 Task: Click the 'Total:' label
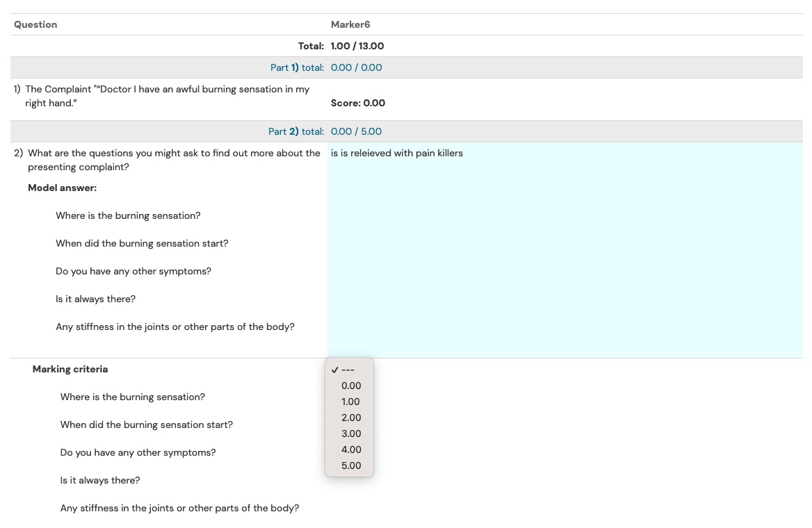tap(311, 46)
